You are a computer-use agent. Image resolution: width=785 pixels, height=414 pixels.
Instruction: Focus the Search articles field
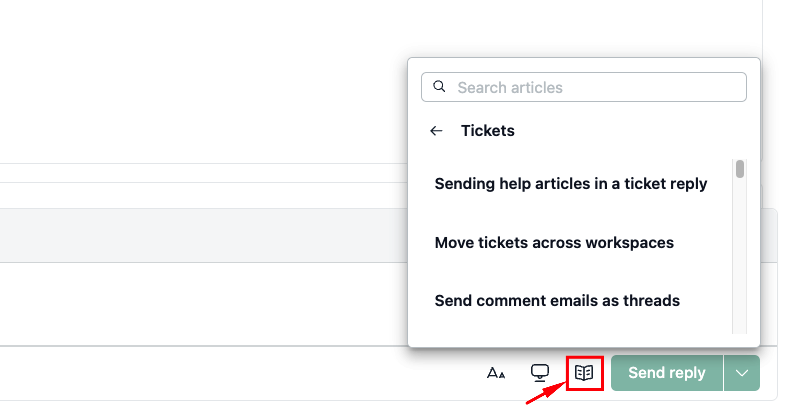pos(584,87)
